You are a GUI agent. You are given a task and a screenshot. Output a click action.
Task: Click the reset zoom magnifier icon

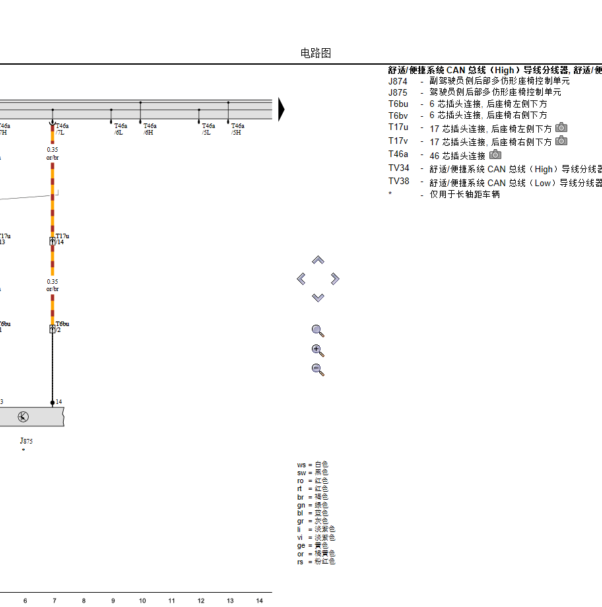click(x=318, y=331)
